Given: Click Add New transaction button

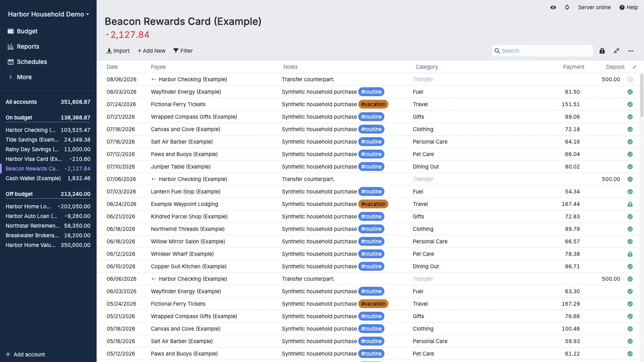Looking at the screenshot, I should [x=151, y=51].
